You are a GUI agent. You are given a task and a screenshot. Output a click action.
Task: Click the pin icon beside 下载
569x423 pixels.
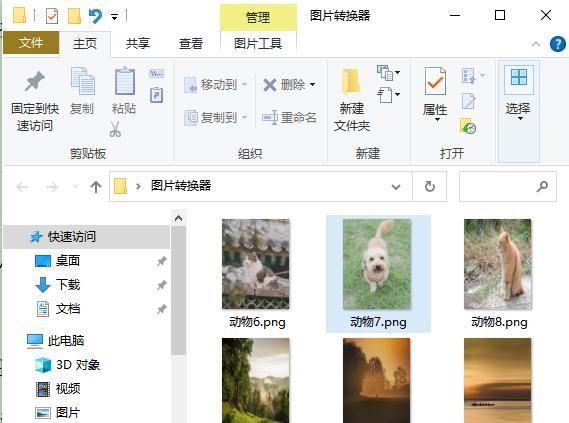161,285
